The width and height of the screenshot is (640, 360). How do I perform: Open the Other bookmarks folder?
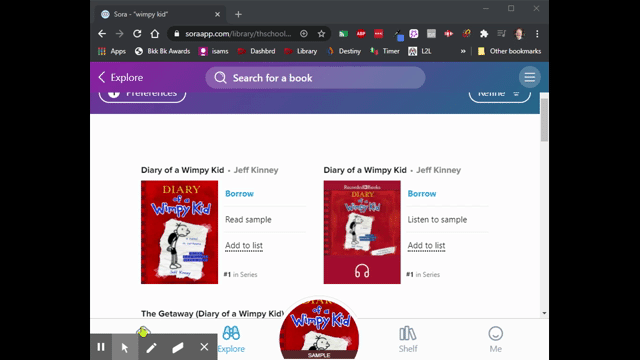click(509, 51)
